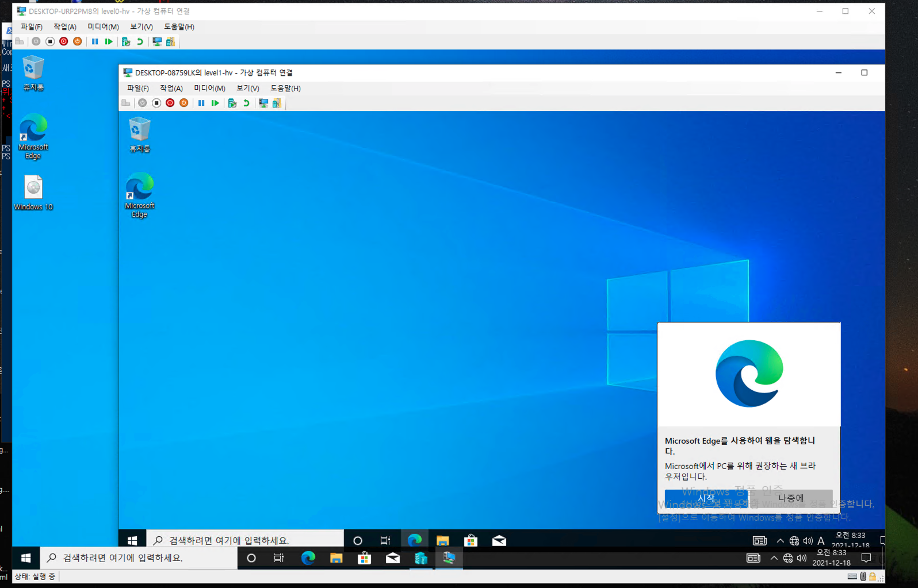Open Start menu on outer level0-hv taskbar

click(x=26, y=558)
